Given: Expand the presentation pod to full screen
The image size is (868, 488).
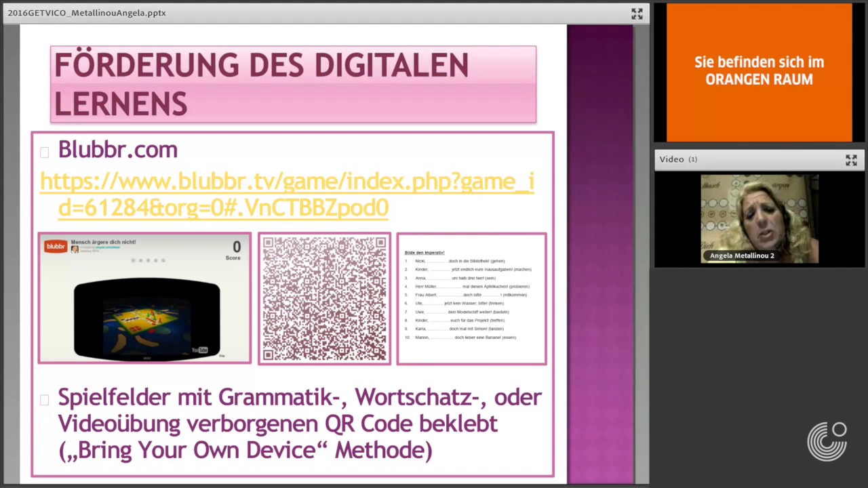Looking at the screenshot, I should click(637, 14).
